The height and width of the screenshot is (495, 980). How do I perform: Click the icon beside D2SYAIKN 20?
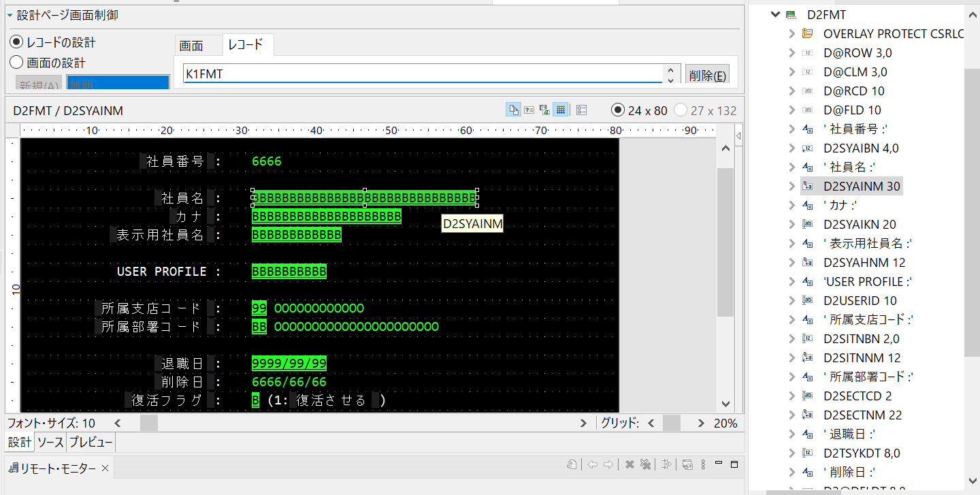(808, 224)
